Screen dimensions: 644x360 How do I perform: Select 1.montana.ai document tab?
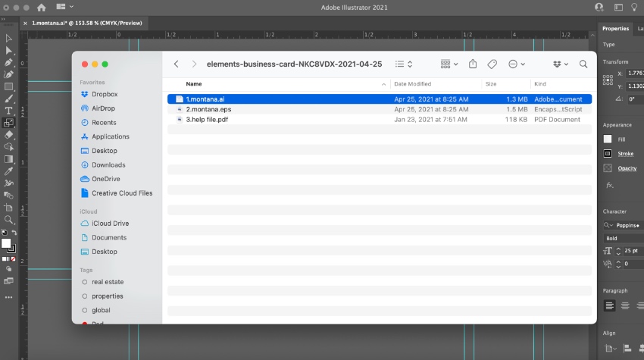pos(86,23)
